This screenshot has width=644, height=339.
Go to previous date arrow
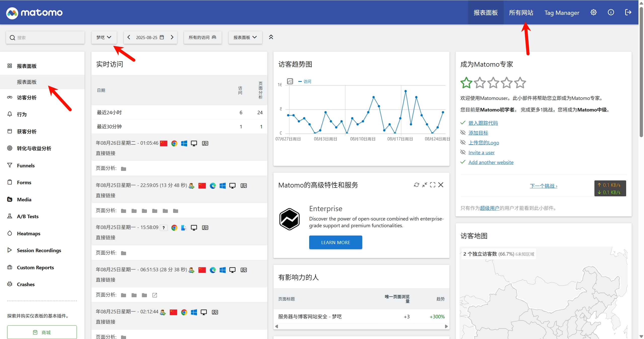coord(129,37)
